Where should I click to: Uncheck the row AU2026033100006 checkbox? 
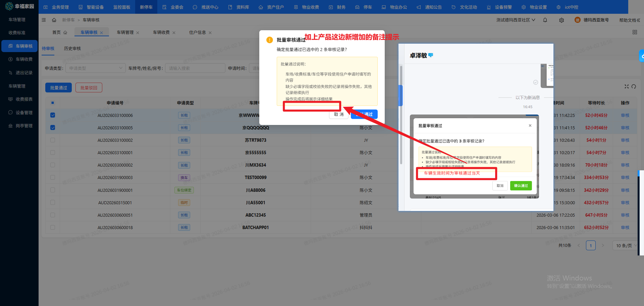click(53, 115)
